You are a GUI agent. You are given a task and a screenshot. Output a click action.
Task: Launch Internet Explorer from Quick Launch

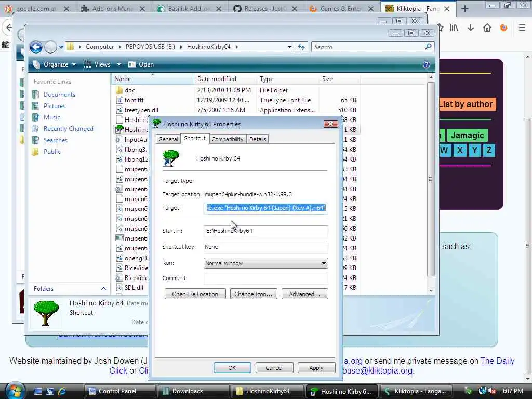coord(62,391)
